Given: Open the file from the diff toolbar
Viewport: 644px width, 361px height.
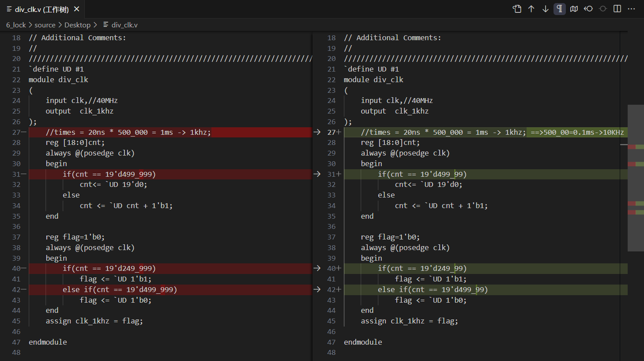Looking at the screenshot, I should [517, 9].
